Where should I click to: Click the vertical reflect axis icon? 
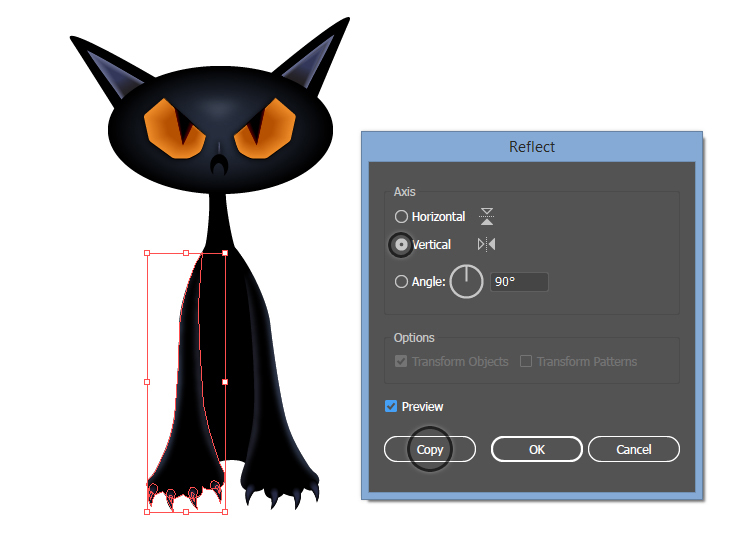(x=486, y=245)
